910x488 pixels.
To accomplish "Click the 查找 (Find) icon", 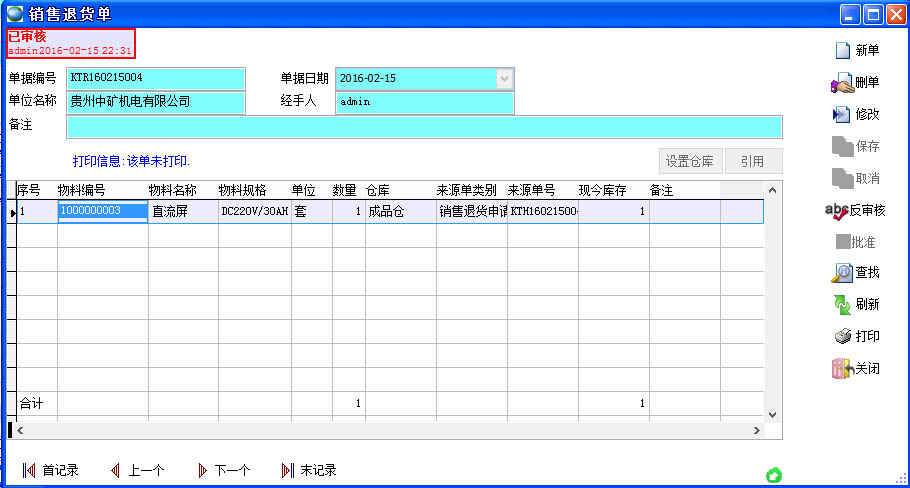I will [x=842, y=272].
